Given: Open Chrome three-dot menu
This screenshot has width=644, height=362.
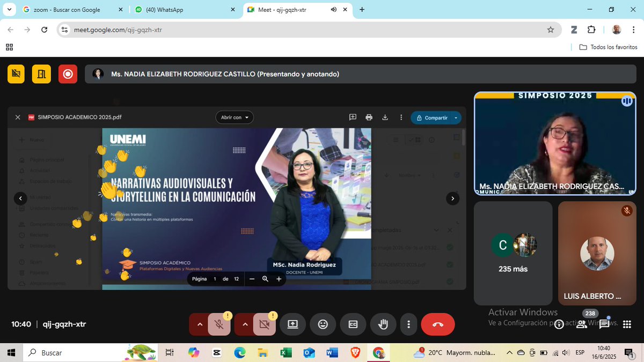Looking at the screenshot, I should [634, 29].
